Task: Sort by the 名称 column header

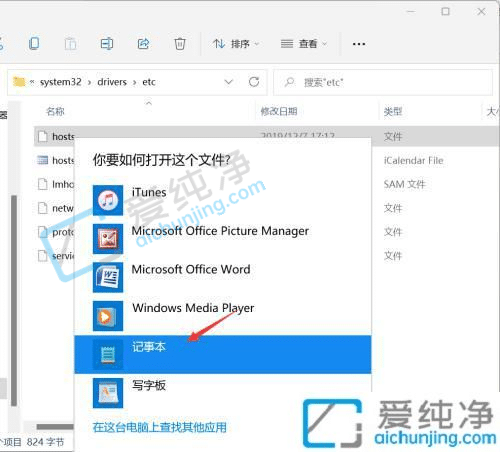Action: (x=55, y=111)
